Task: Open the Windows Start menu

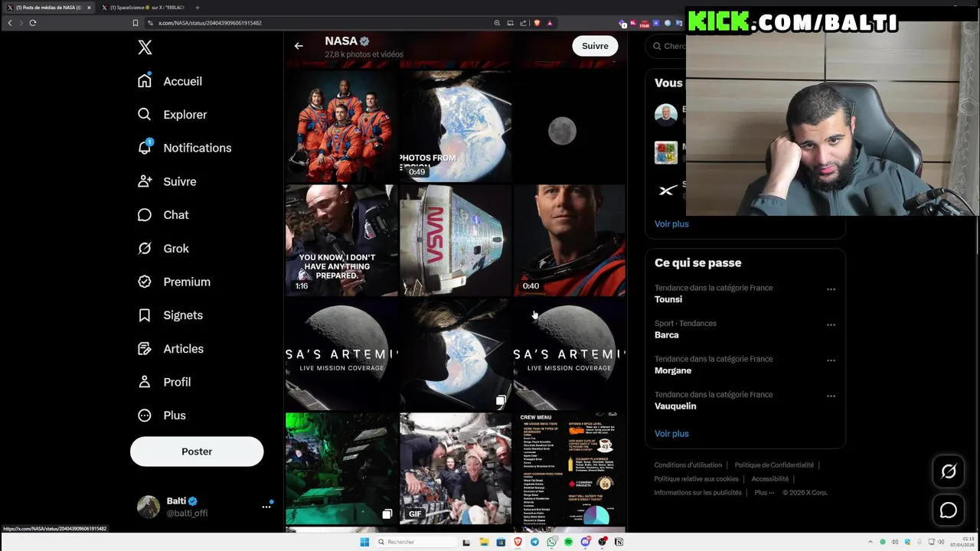Action: click(364, 542)
